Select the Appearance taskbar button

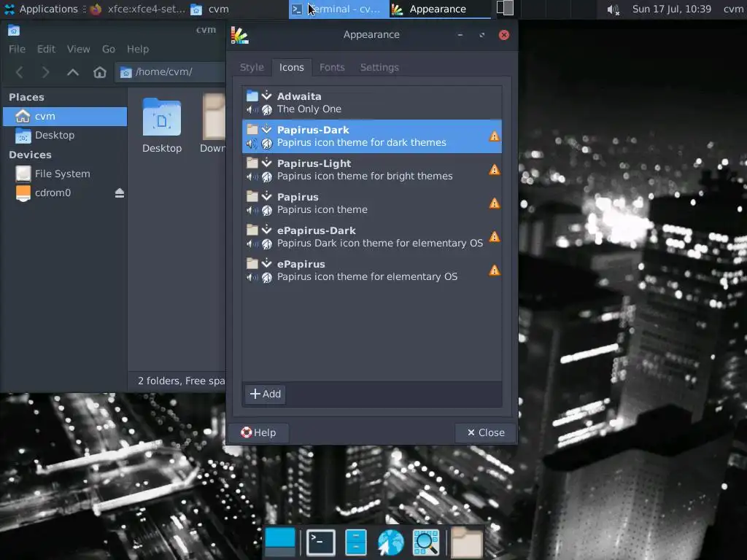439,9
